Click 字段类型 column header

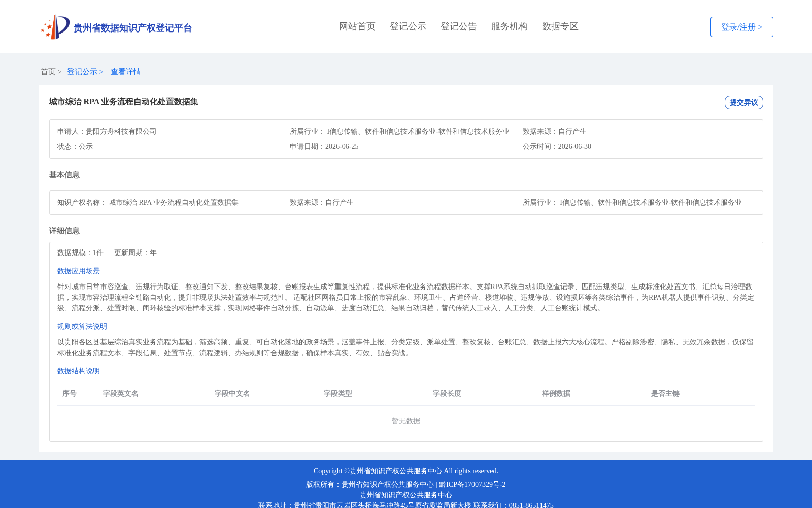pos(338,393)
